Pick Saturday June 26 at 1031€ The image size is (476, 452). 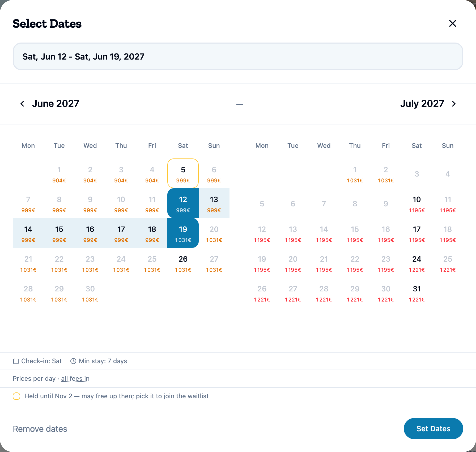[183, 263]
